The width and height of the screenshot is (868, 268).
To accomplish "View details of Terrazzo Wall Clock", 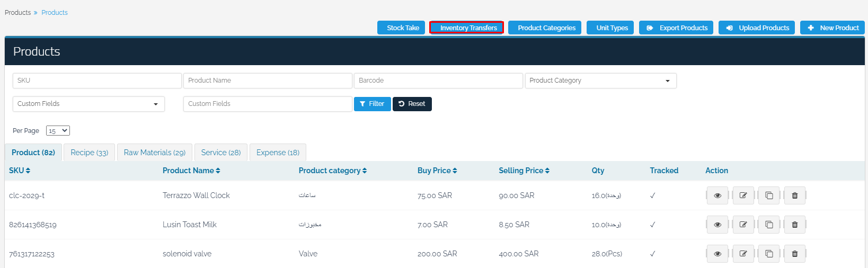I will pos(718,195).
